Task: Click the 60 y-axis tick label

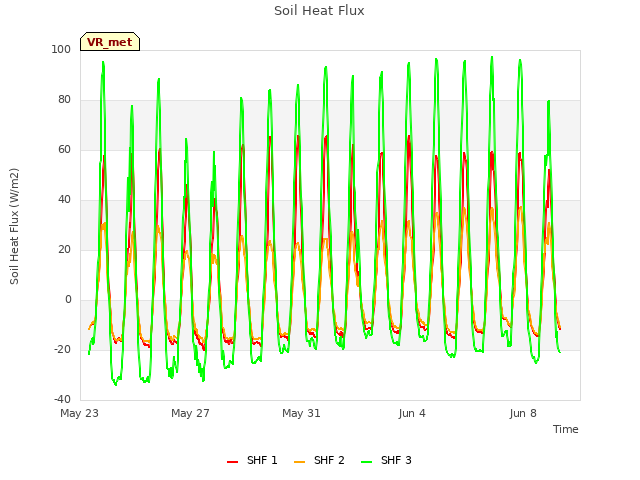Action: (x=64, y=149)
